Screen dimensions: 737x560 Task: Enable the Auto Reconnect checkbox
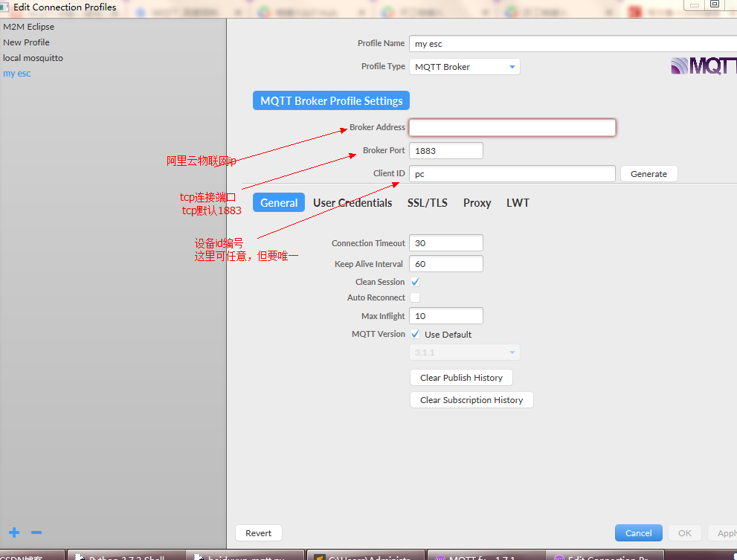[x=415, y=297]
